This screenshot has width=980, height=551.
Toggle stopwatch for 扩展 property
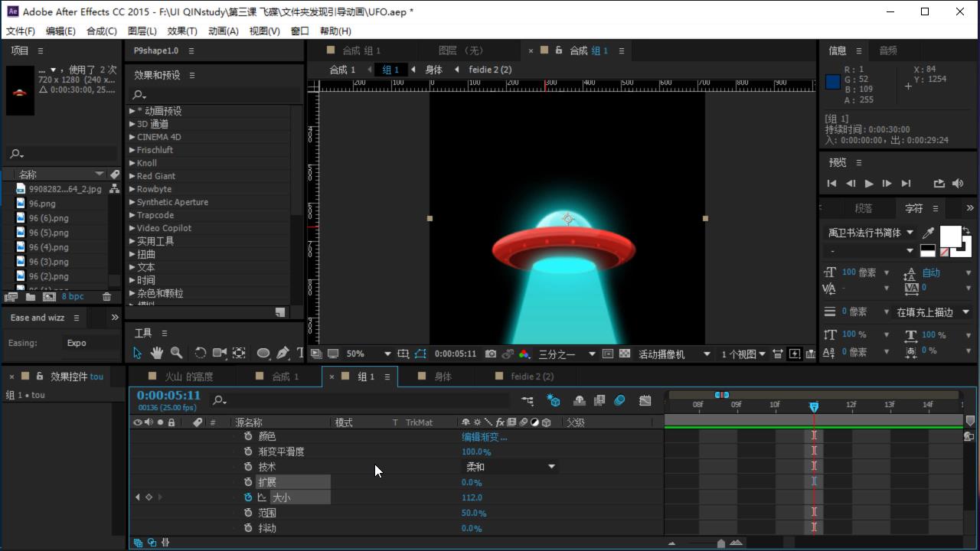(248, 482)
